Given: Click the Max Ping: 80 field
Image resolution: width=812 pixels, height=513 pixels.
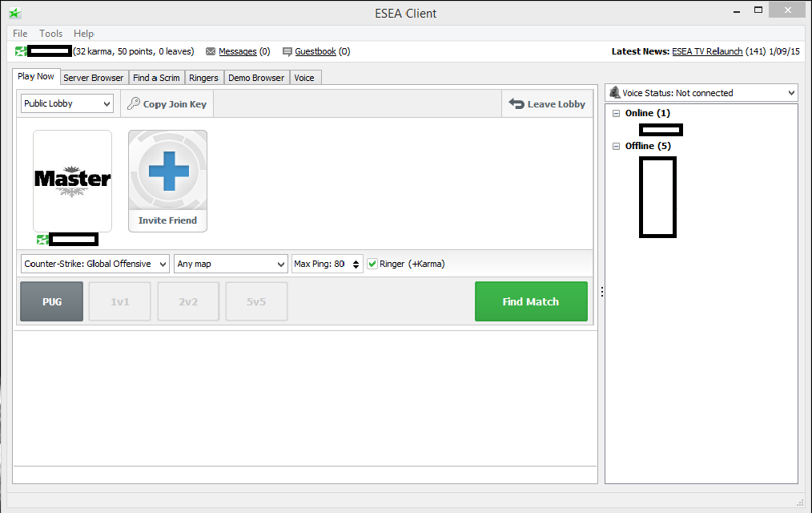Looking at the screenshot, I should 328,264.
